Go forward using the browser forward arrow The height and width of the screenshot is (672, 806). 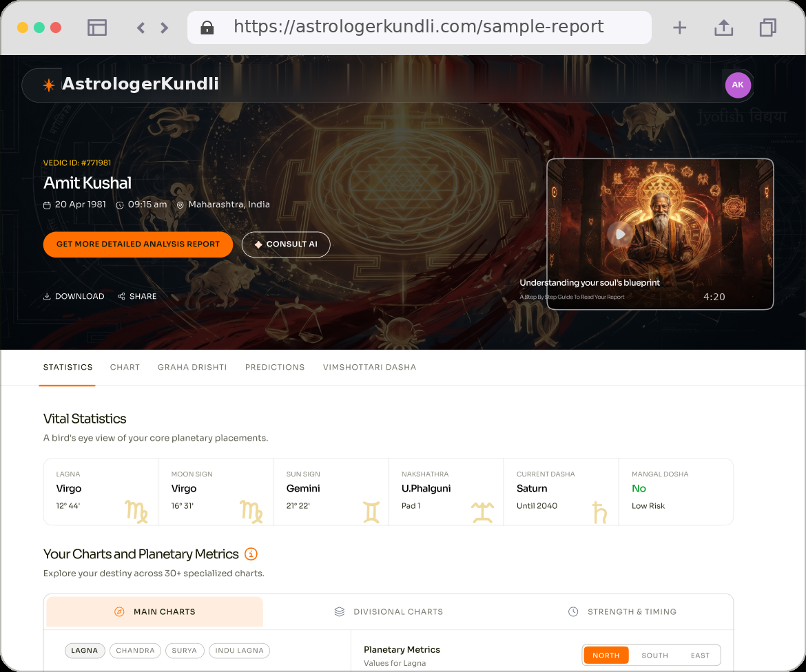click(164, 28)
